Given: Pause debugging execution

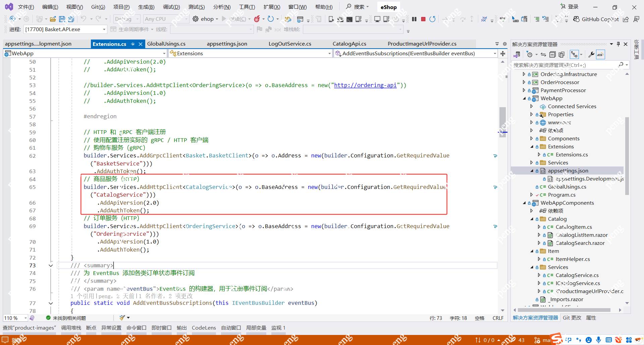Looking at the screenshot, I should coord(414,19).
